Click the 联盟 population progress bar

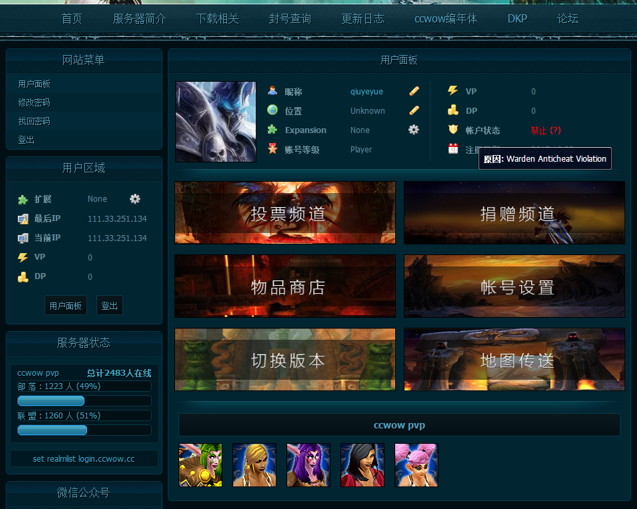click(84, 430)
